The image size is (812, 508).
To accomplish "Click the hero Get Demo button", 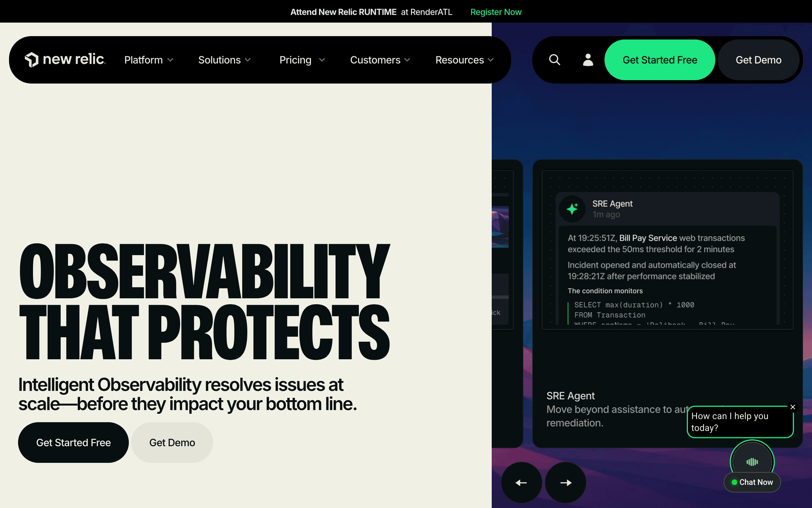I will pyautogui.click(x=172, y=443).
